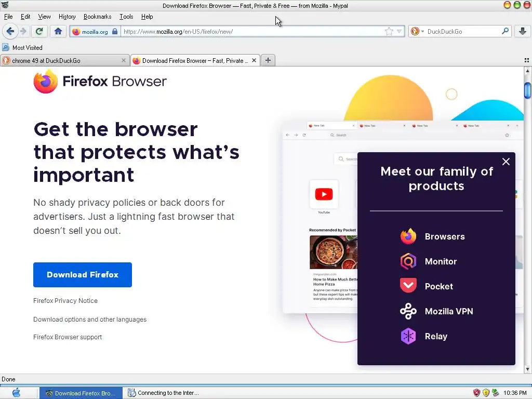Close the Meet our family popup

506,162
